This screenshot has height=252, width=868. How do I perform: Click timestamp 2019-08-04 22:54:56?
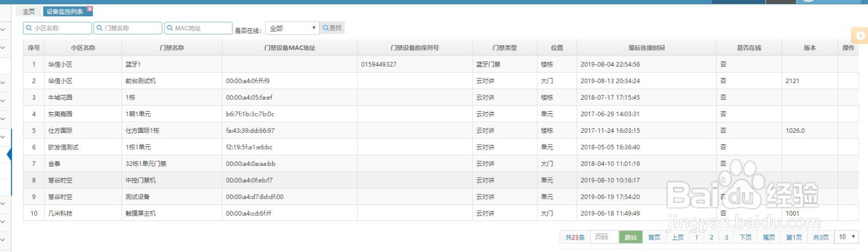tap(610, 64)
